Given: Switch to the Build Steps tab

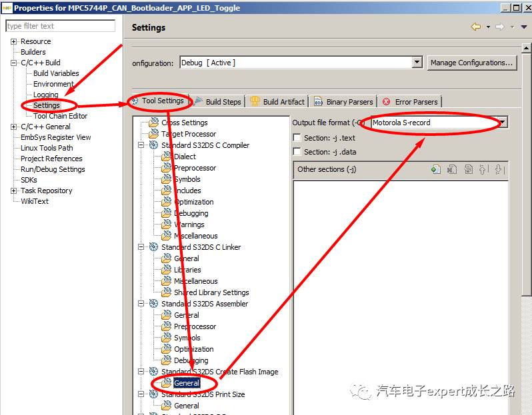Looking at the screenshot, I should (217, 101).
